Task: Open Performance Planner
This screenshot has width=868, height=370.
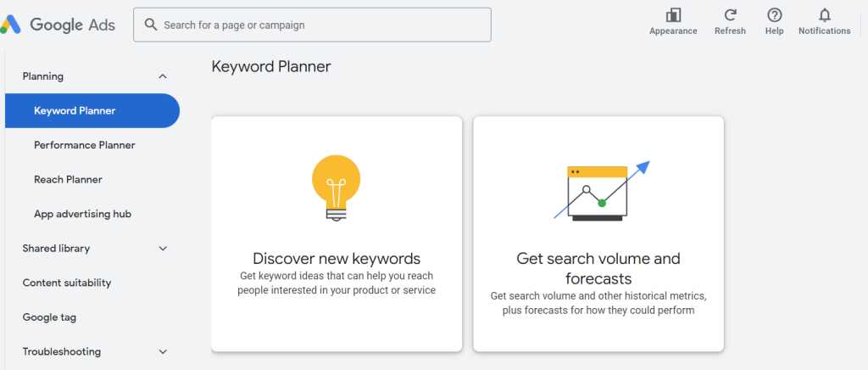Action: click(85, 145)
